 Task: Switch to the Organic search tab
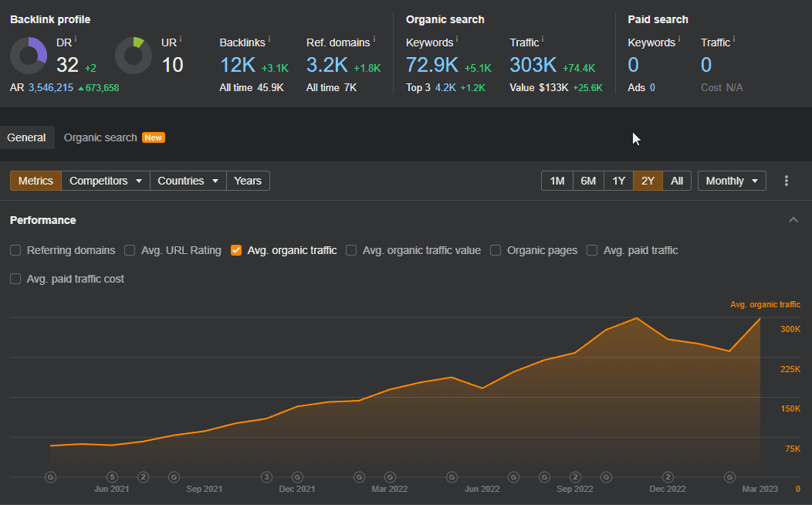tap(100, 137)
